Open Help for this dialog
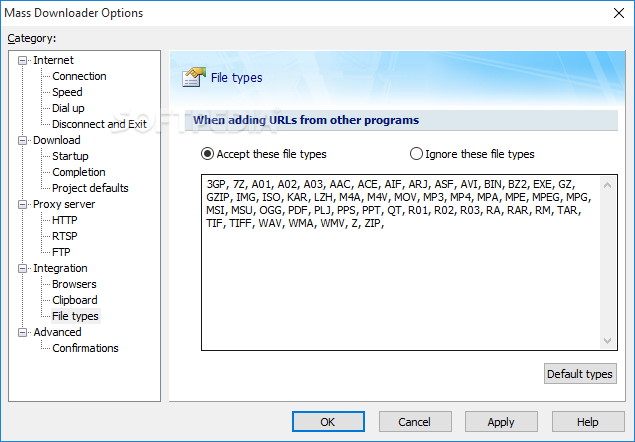 587,422
